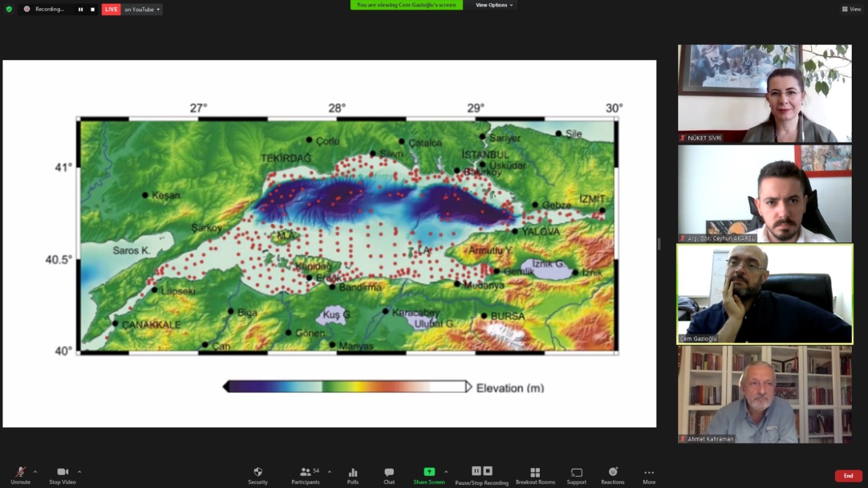
Task: Click the elevation color scale bar
Action: point(348,387)
